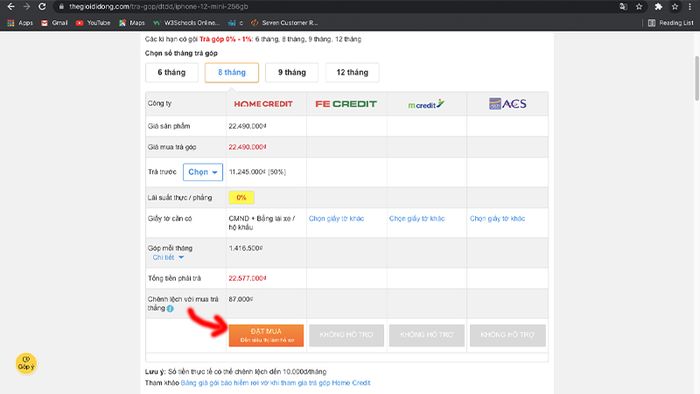Select the 6 tháng installment term
The width and height of the screenshot is (700, 394).
(x=171, y=72)
